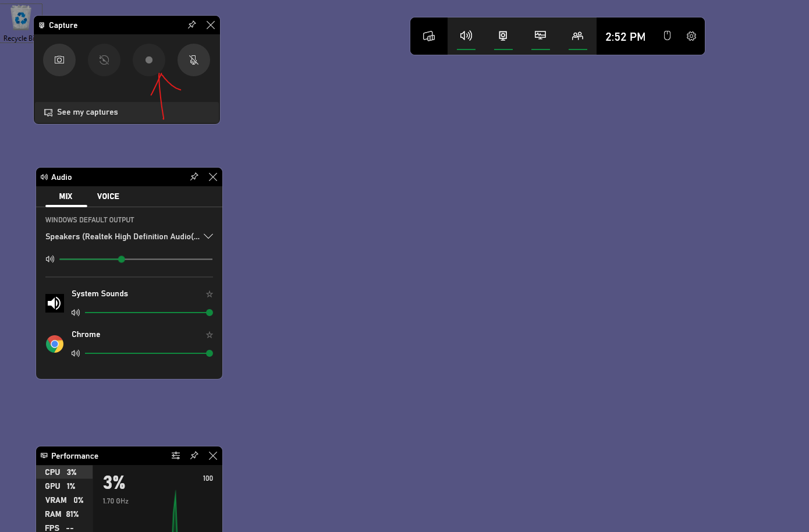Click the 1.70 GHz value
Image resolution: width=809 pixels, height=532 pixels.
coord(115,501)
